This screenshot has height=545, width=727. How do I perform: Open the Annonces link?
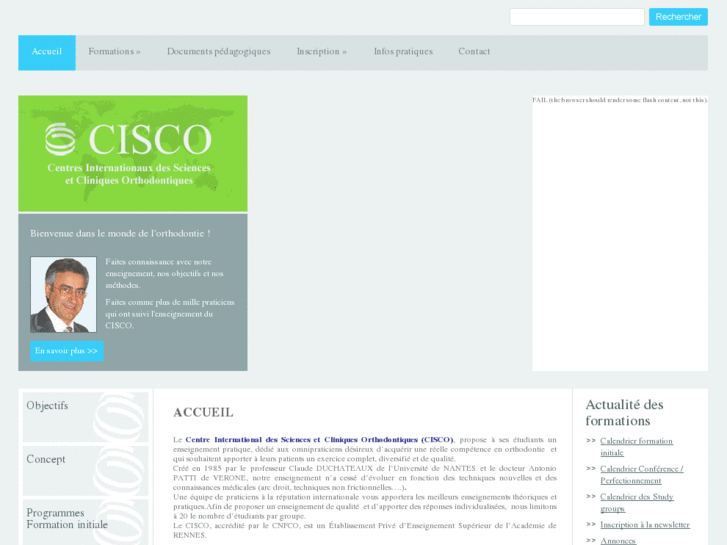(x=618, y=541)
